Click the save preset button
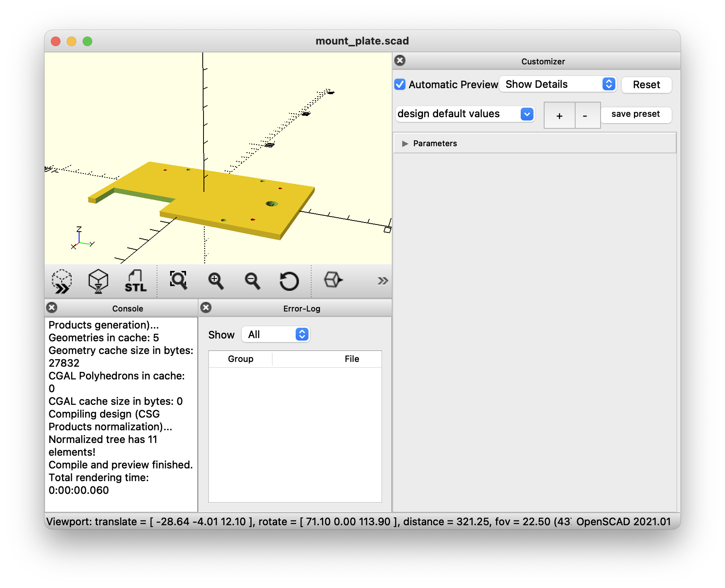The image size is (725, 588). (x=636, y=114)
